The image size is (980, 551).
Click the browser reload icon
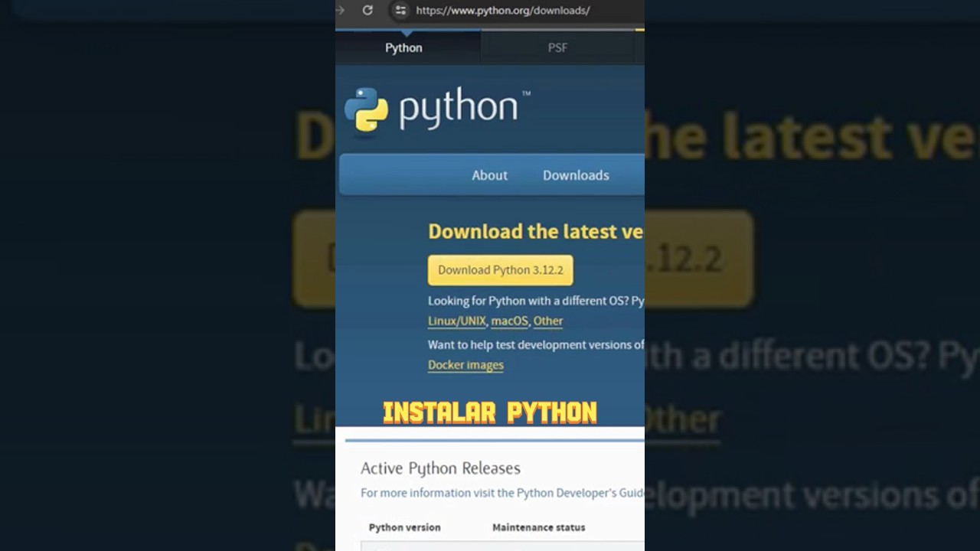(367, 10)
